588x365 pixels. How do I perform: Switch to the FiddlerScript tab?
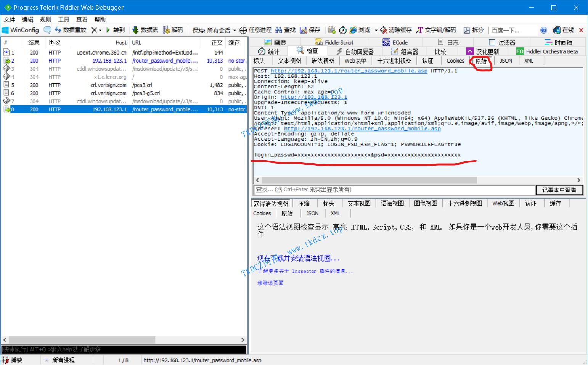[x=334, y=42]
